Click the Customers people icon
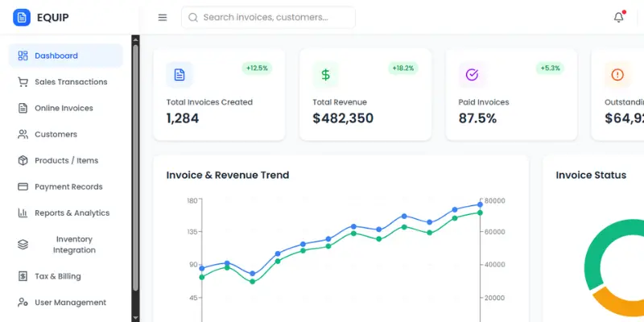 point(23,134)
